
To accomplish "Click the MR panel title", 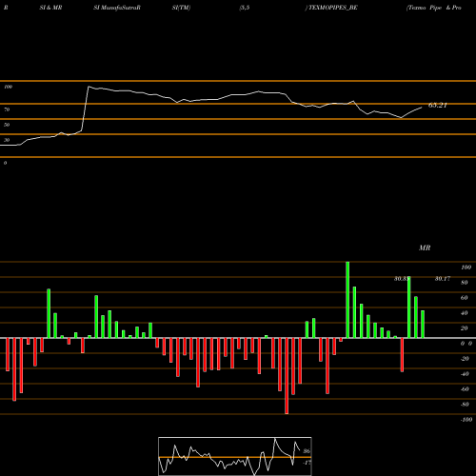I will [425, 248].
